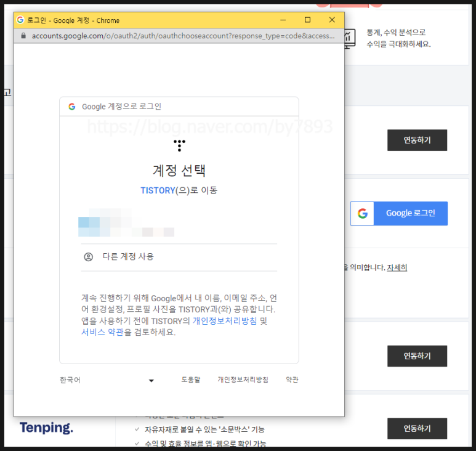This screenshot has width=476, height=451.
Task: Click the Google 로그인 button on the background page
Action: (x=399, y=214)
